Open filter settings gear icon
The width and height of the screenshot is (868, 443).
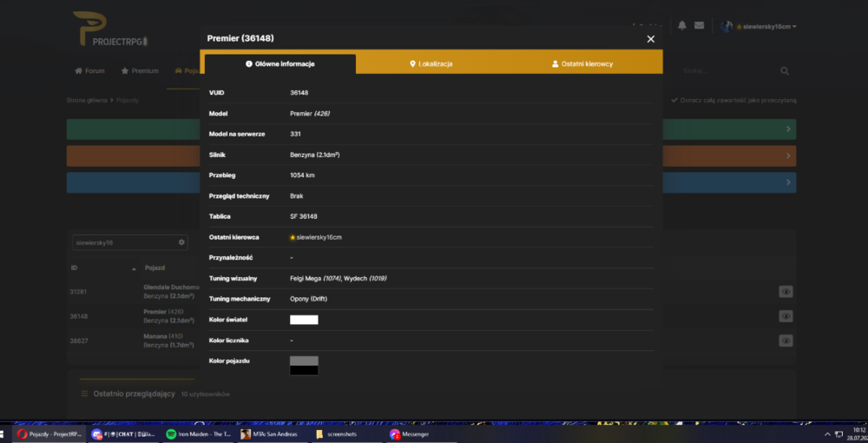pos(181,242)
